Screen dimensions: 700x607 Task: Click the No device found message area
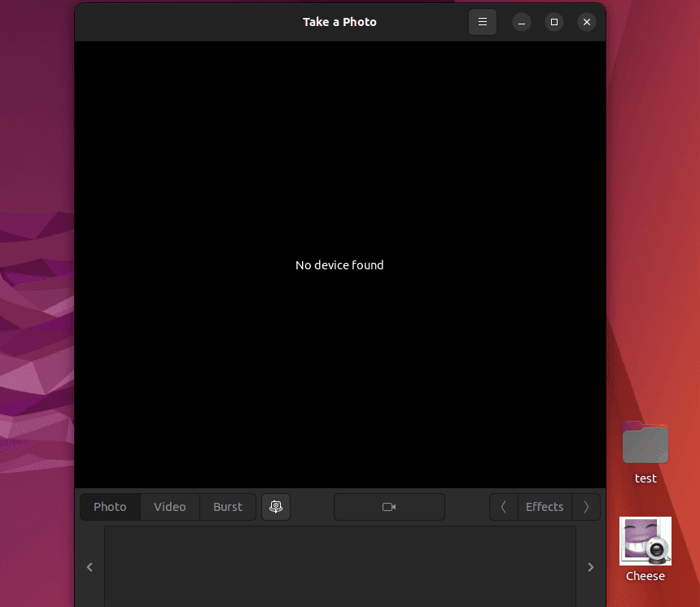(x=339, y=265)
